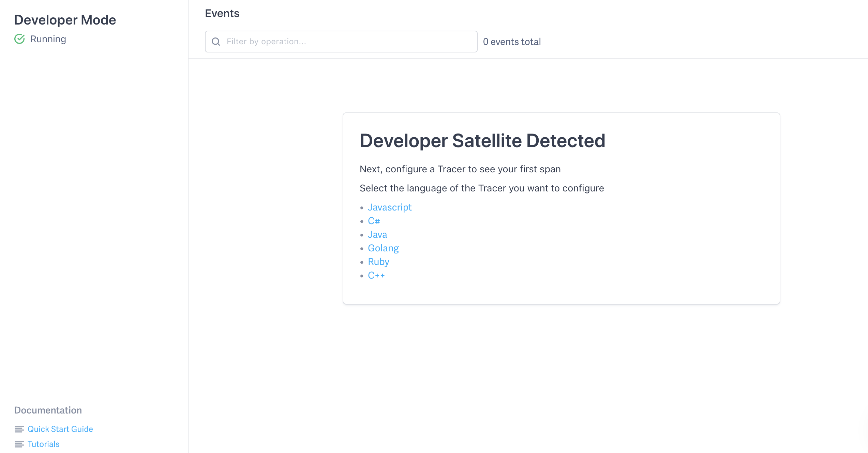Click the Events heading
This screenshot has height=453, width=868.
[222, 13]
